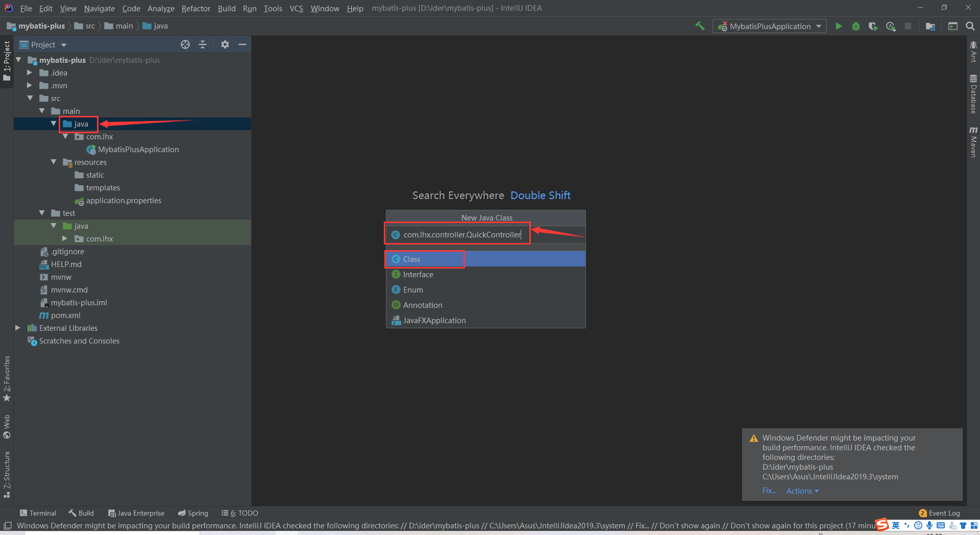Open the 6: TODO tool window
Viewport: 980px width, 535px height.
click(x=240, y=513)
